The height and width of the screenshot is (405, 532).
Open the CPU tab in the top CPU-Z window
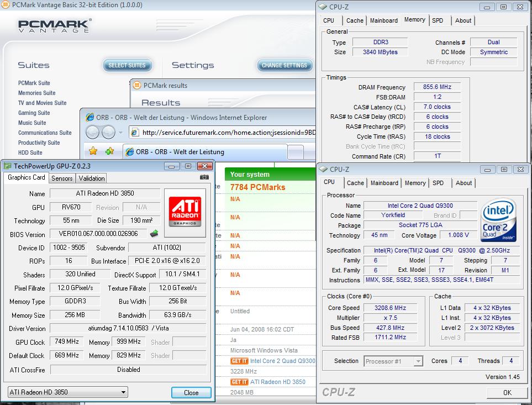329,20
